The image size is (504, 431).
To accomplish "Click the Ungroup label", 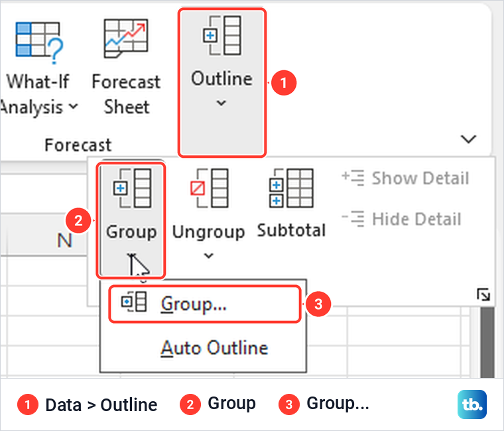I will (209, 232).
